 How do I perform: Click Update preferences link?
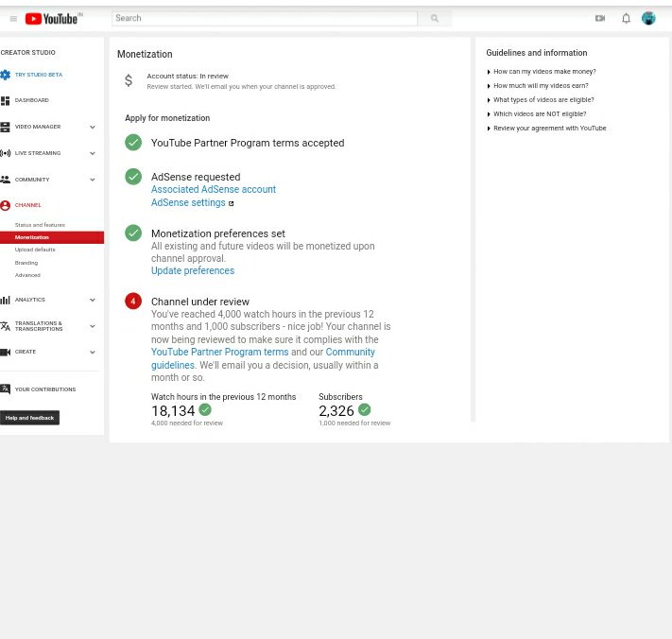[193, 271]
